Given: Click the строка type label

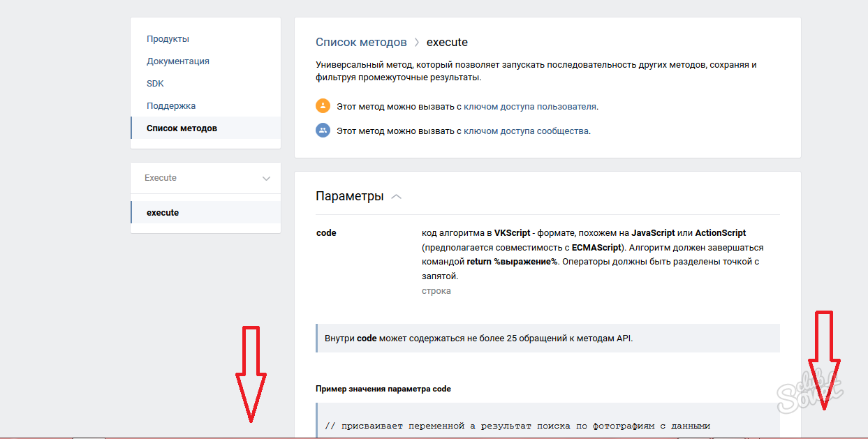Looking at the screenshot, I should coord(436,291).
